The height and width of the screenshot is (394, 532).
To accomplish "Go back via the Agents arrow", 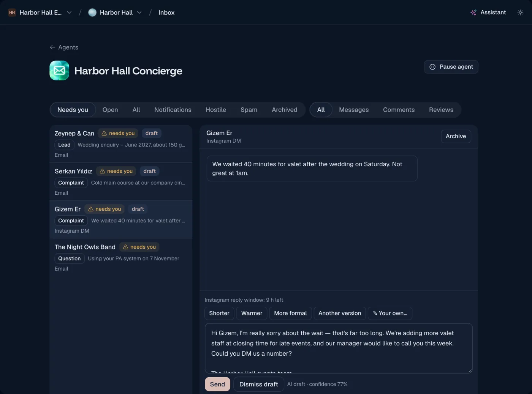I will tap(52, 47).
